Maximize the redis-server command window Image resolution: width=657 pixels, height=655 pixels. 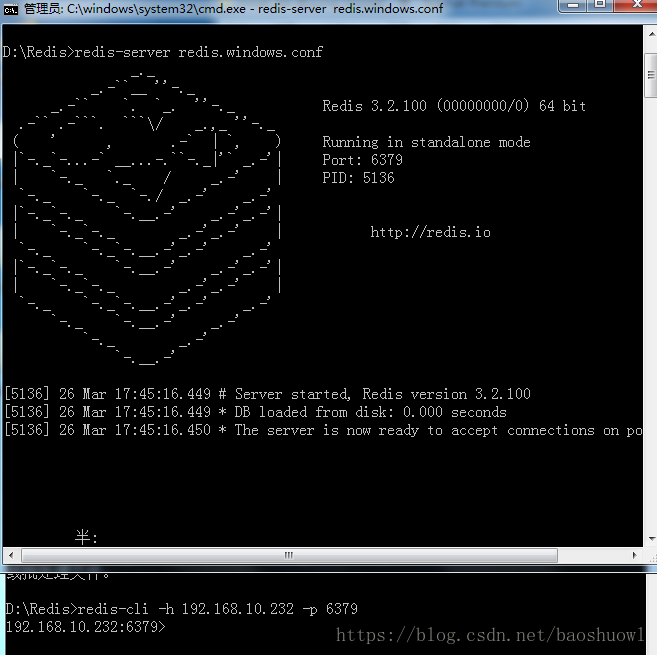(x=600, y=5)
